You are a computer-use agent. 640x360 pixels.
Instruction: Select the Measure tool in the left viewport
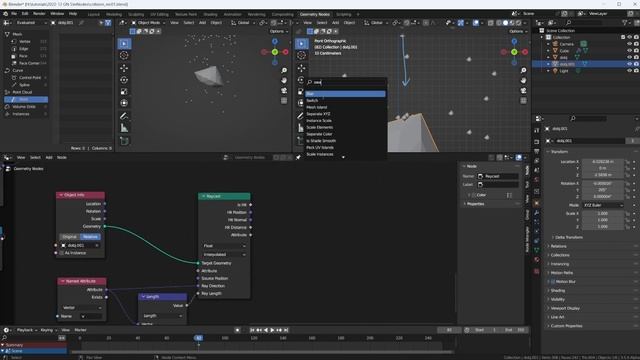click(124, 128)
